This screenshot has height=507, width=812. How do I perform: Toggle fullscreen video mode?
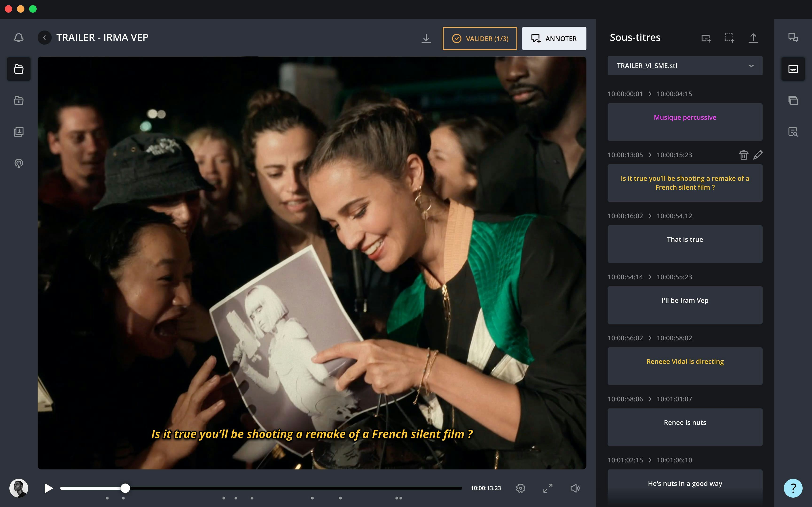point(548,488)
